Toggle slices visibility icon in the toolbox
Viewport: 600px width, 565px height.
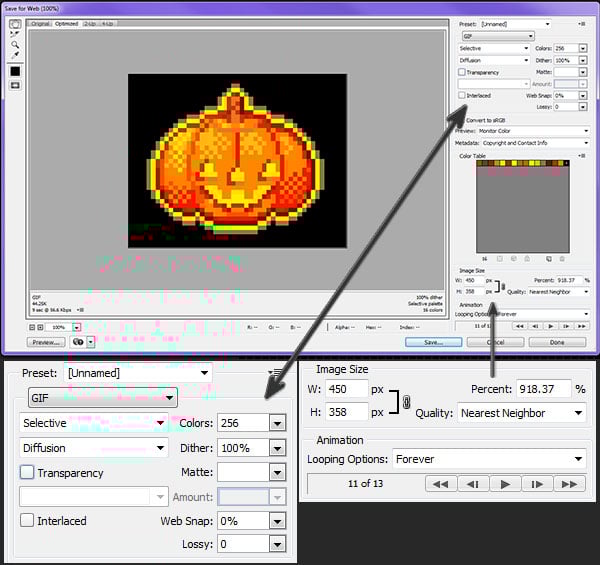coord(15,86)
